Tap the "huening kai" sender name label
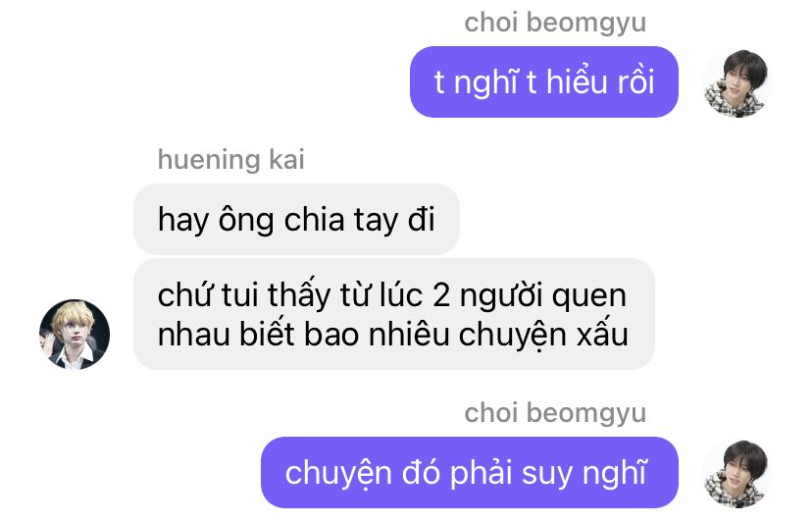 231,159
